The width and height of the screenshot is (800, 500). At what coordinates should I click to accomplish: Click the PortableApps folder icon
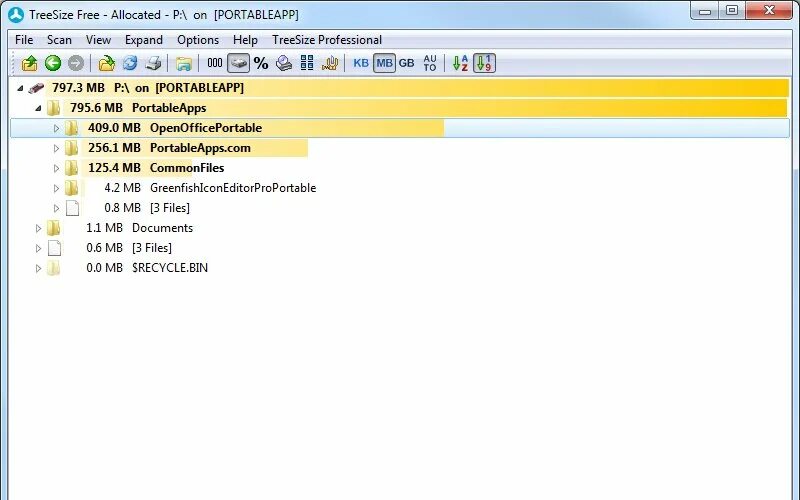click(x=54, y=108)
